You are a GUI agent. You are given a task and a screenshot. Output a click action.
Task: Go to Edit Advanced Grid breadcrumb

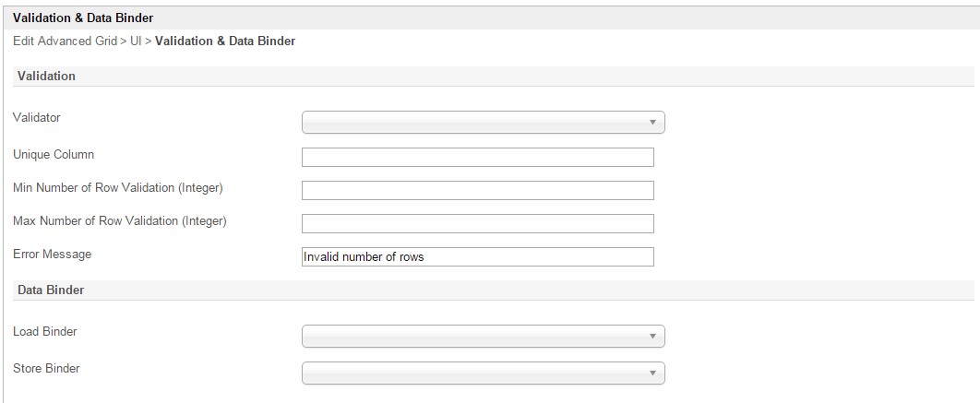coord(65,41)
